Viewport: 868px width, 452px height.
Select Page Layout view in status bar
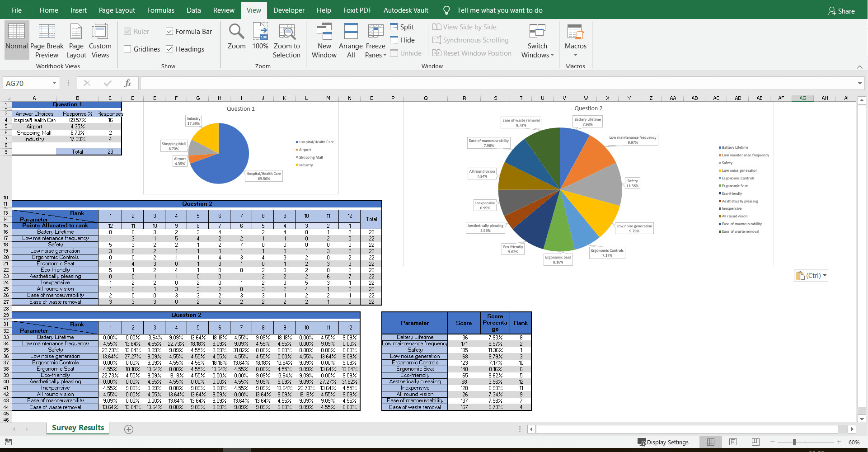click(x=733, y=442)
